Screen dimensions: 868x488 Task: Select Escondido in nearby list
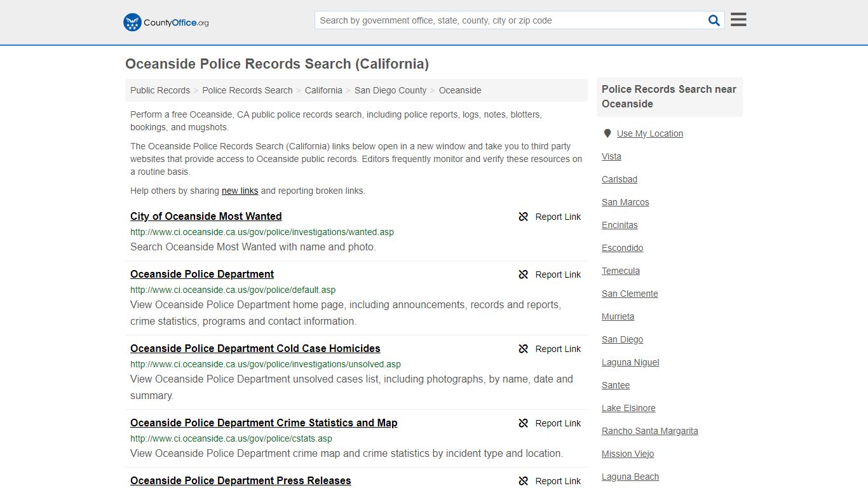coord(622,248)
